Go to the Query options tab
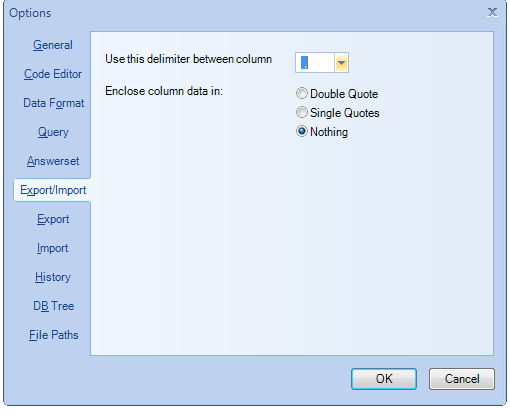Screen dimensions: 510x414 [53, 132]
